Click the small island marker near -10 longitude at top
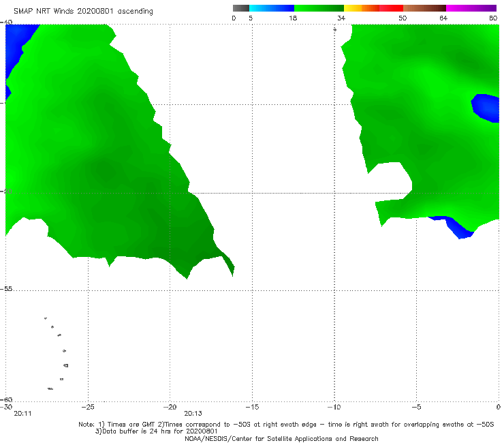 coord(334,29)
